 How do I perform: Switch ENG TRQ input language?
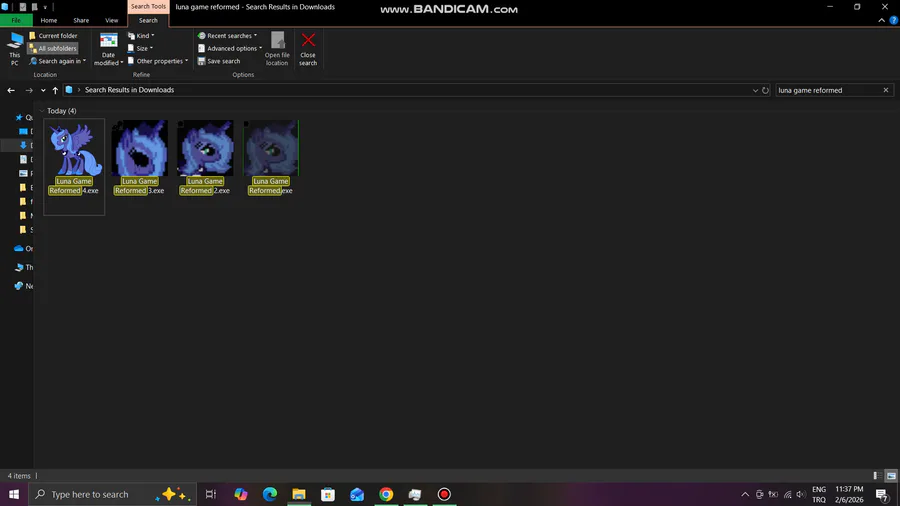coord(819,494)
